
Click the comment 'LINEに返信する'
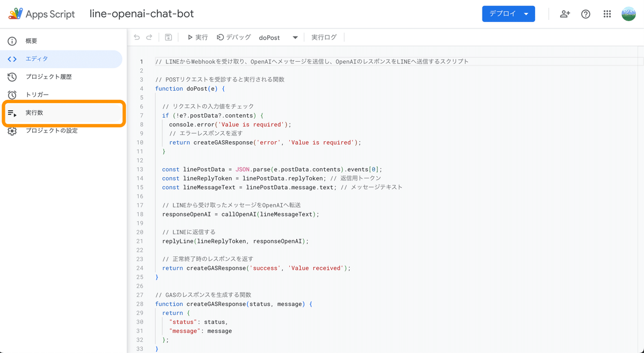(188, 232)
